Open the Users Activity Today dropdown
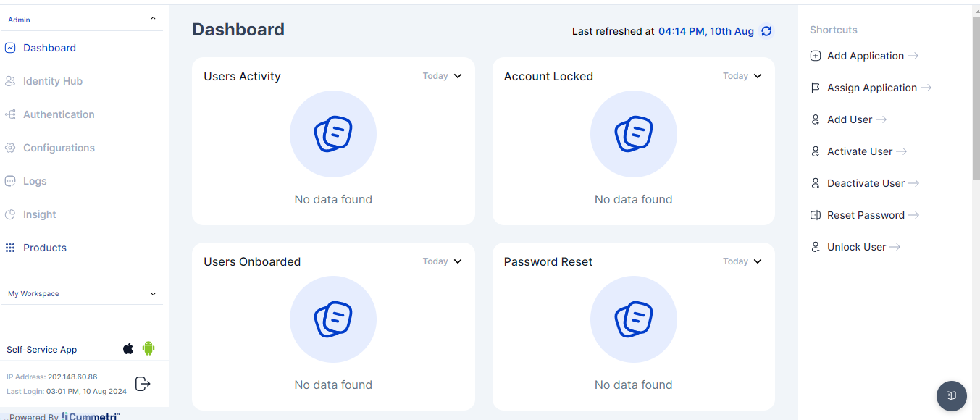Image resolution: width=980 pixels, height=420 pixels. coord(443,76)
